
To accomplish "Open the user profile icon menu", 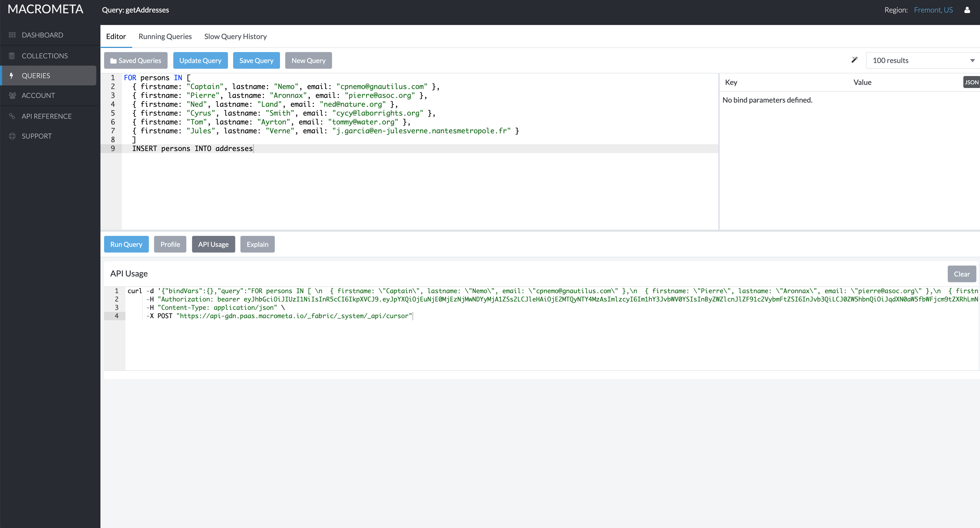I will pos(967,10).
